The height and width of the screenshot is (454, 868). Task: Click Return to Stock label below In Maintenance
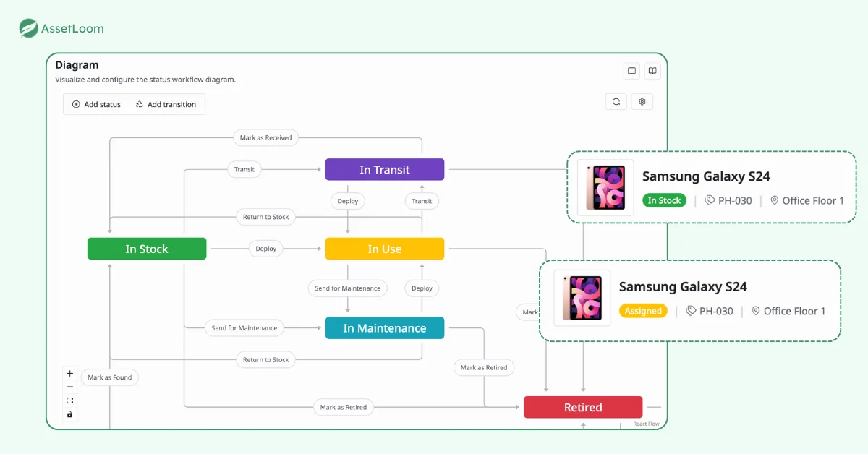point(265,359)
